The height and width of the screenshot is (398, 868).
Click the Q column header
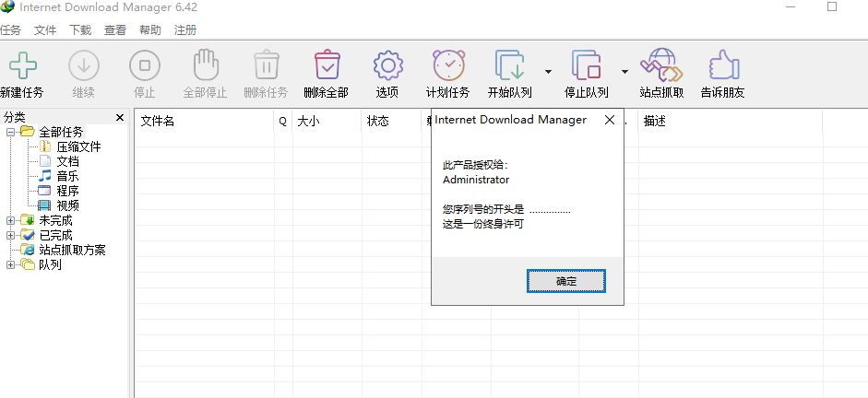click(x=283, y=121)
